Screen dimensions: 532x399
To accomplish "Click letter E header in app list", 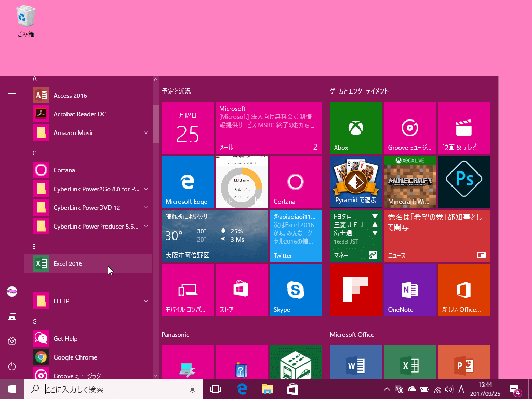I will (34, 247).
